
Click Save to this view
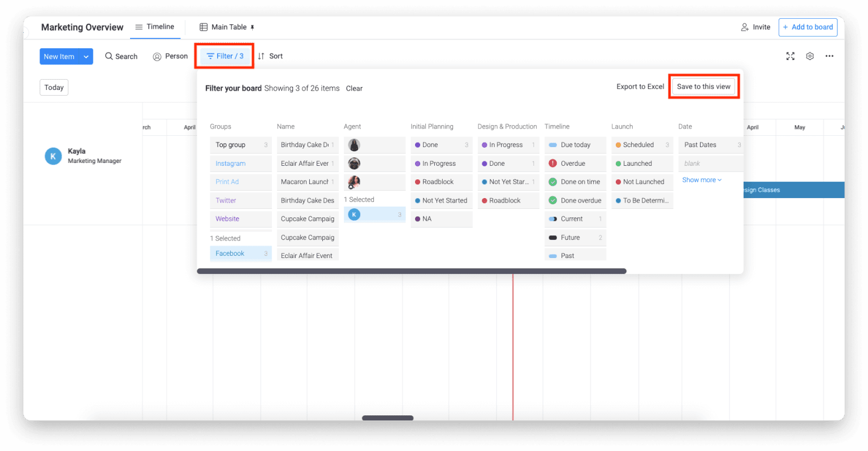tap(703, 87)
